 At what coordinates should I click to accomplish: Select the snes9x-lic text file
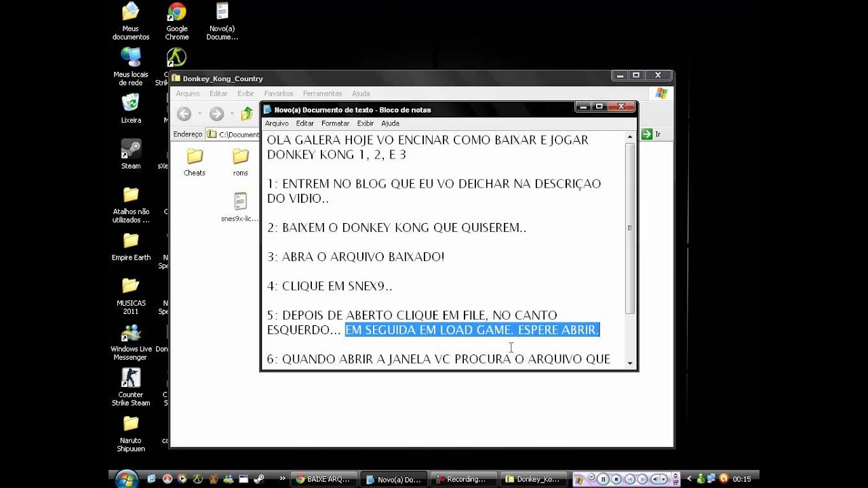point(240,207)
